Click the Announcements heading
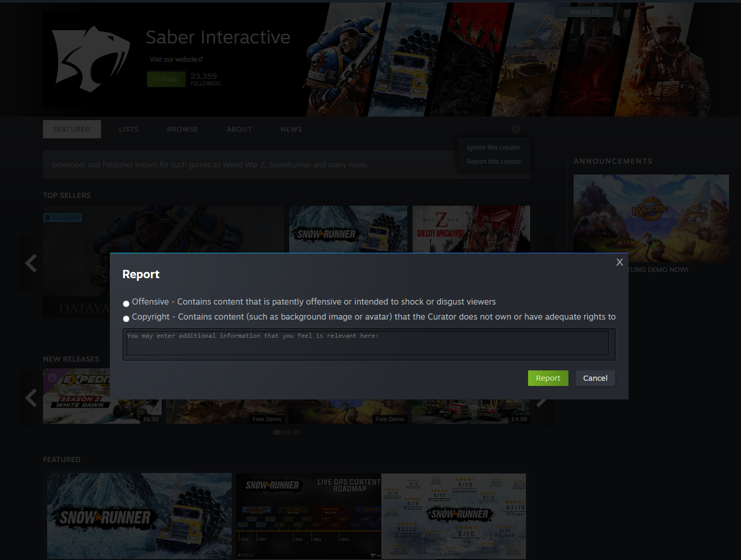The height and width of the screenshot is (560, 741). [613, 161]
